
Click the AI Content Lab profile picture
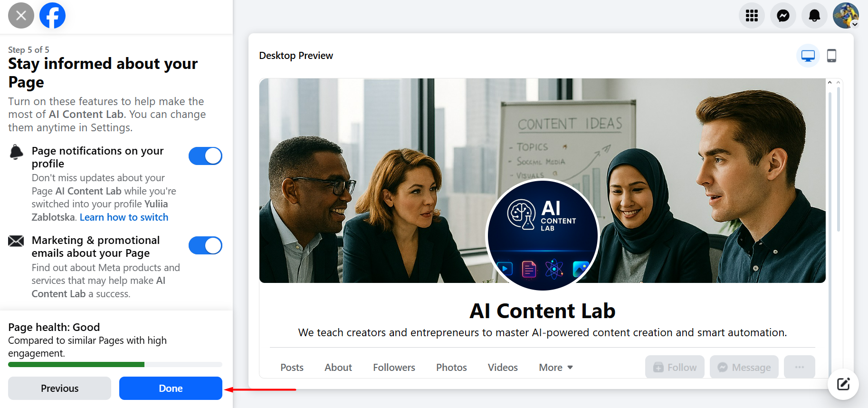(543, 235)
